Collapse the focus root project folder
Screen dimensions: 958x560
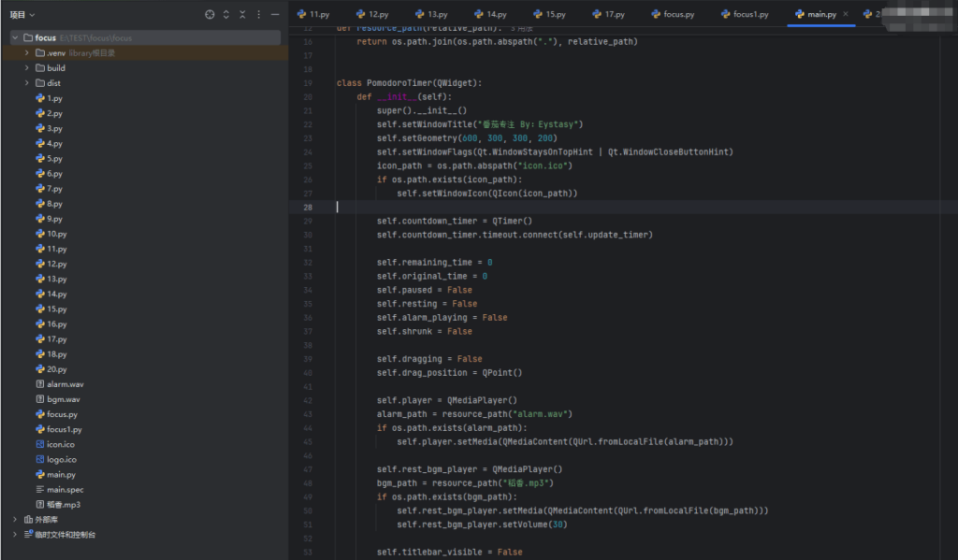pyautogui.click(x=15, y=38)
